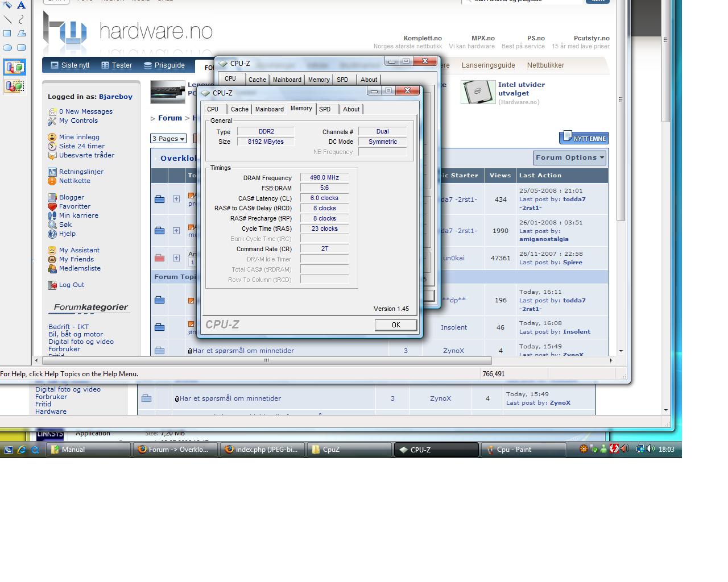
Task: Select the Ellipse tool in Paint
Action: 8,48
